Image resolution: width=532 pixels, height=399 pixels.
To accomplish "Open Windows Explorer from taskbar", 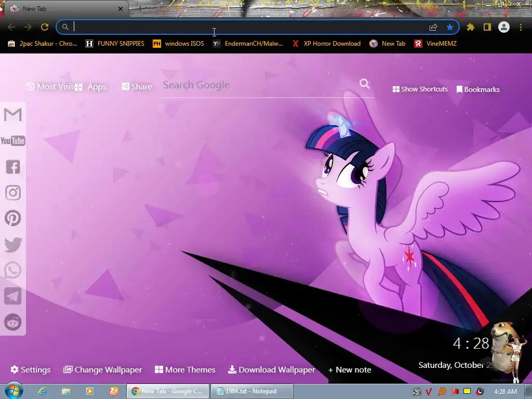I will point(66,391).
